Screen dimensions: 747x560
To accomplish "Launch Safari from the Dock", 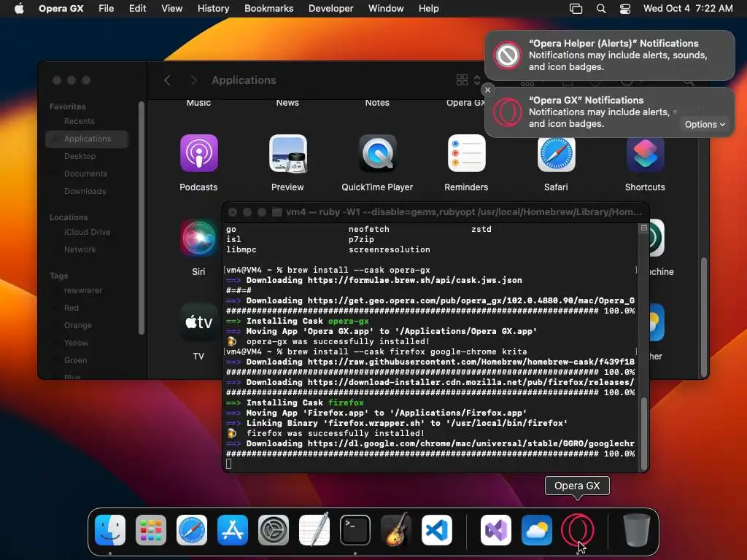I will [192, 530].
